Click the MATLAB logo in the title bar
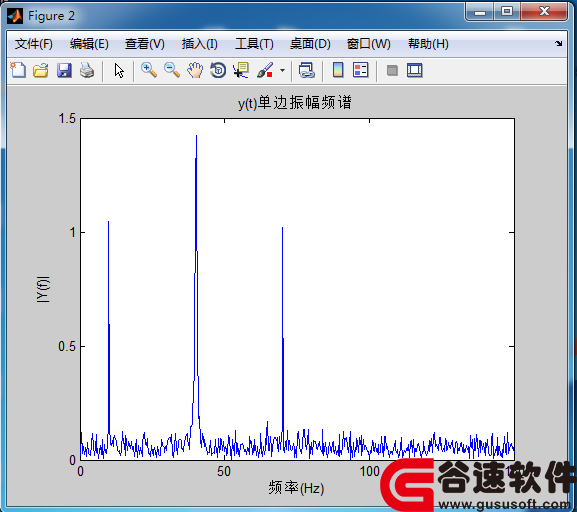Screen dimensions: 577x512 [15, 16]
